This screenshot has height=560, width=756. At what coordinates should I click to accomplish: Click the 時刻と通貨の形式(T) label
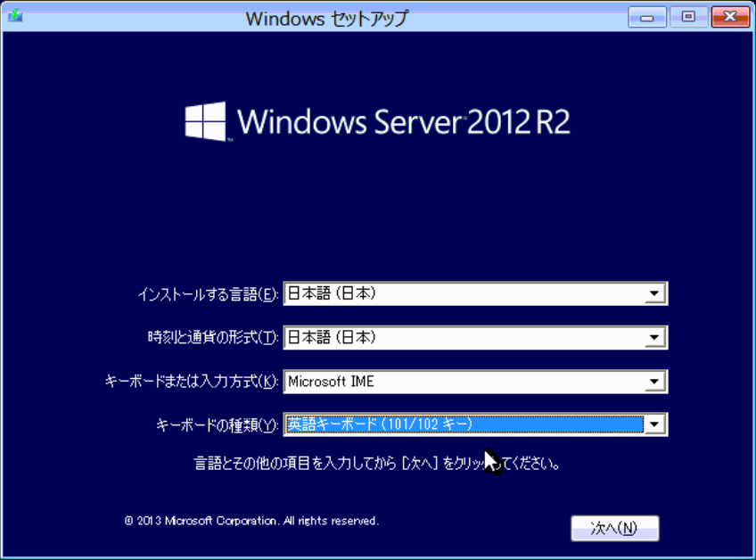213,338
